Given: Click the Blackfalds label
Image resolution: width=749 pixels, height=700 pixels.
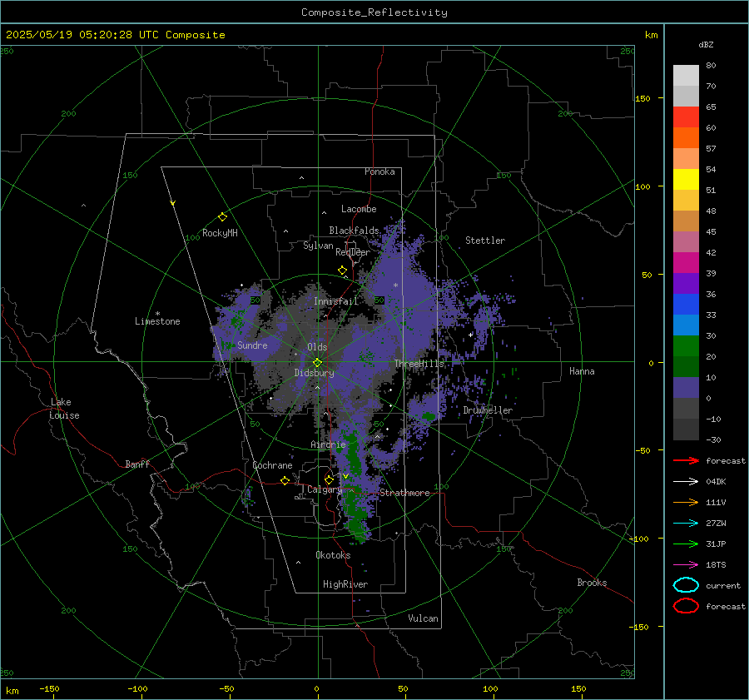Looking at the screenshot, I should coord(354,231).
